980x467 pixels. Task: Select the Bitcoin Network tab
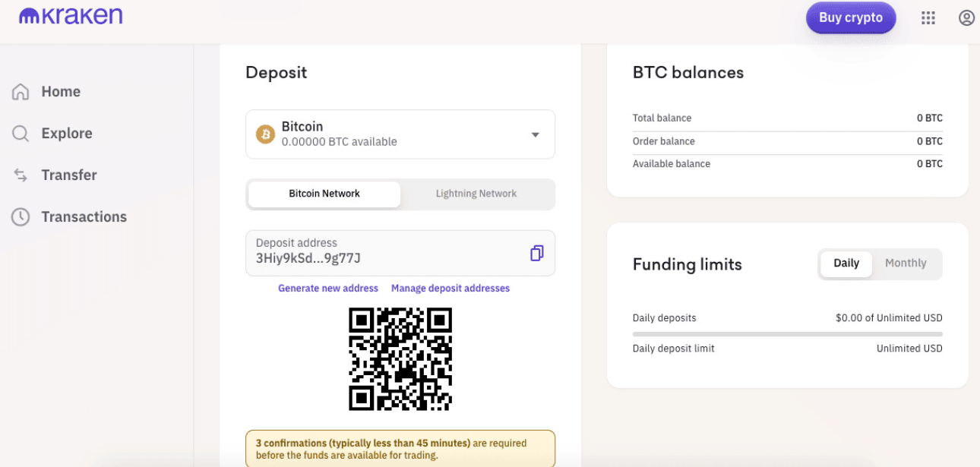click(x=324, y=194)
